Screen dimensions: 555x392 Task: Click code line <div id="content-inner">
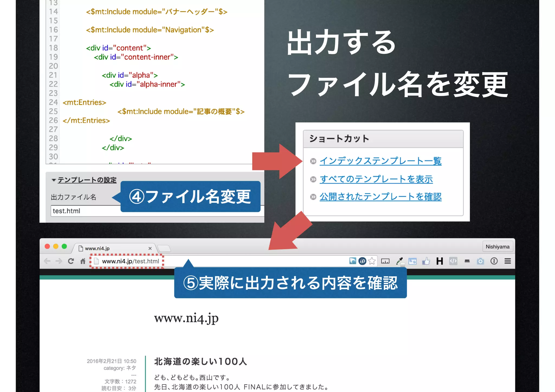136,57
